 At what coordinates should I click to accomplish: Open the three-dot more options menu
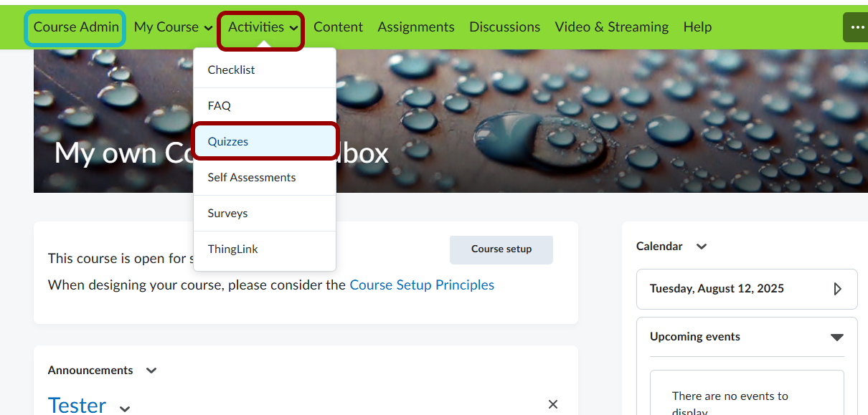tap(855, 27)
